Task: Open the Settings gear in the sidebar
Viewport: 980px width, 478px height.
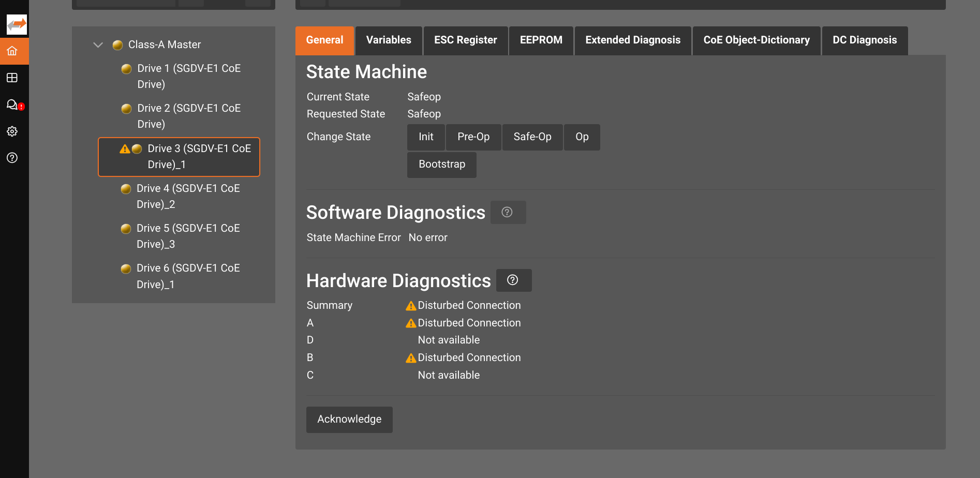Action: point(12,131)
